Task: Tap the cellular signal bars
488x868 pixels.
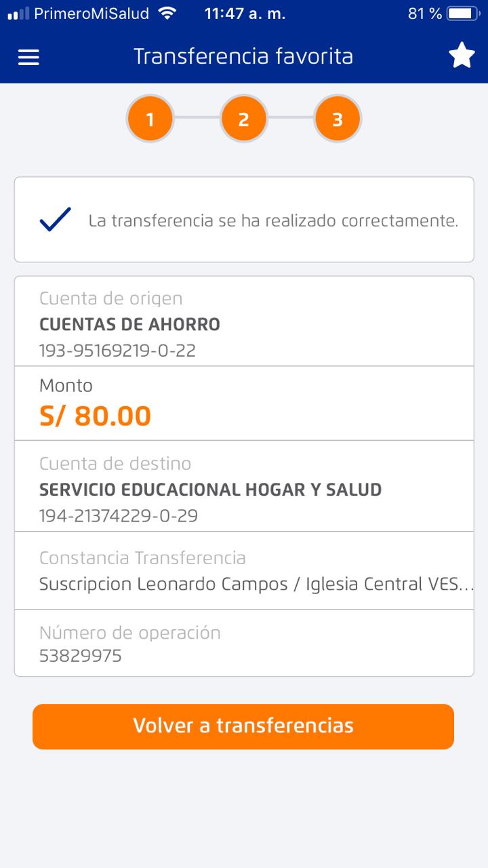Action: 18,14
